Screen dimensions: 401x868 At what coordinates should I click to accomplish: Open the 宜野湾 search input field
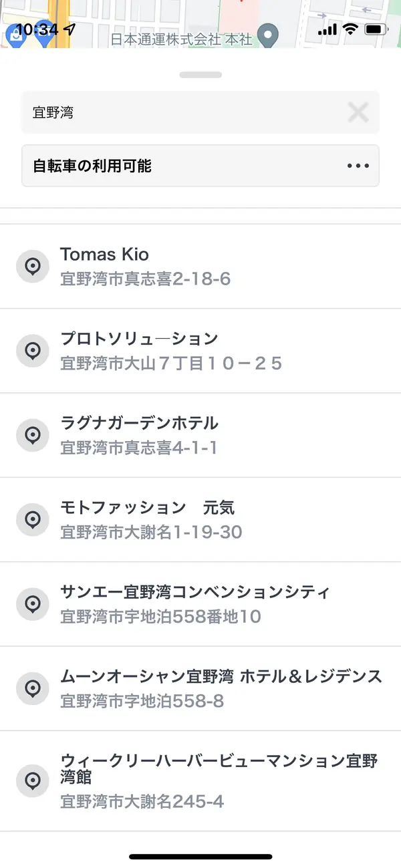click(x=167, y=112)
